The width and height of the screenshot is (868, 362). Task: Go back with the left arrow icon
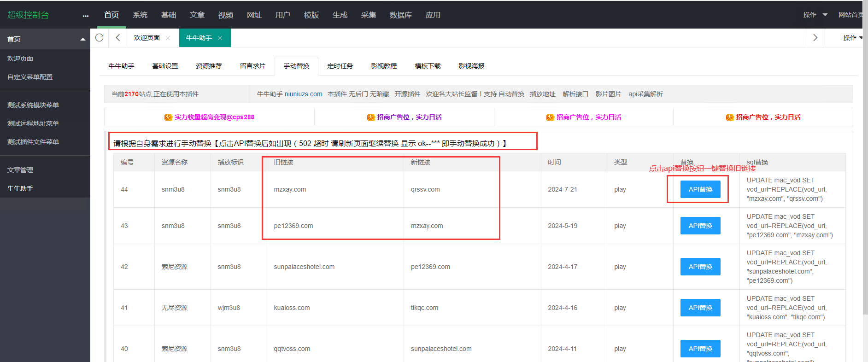(118, 37)
